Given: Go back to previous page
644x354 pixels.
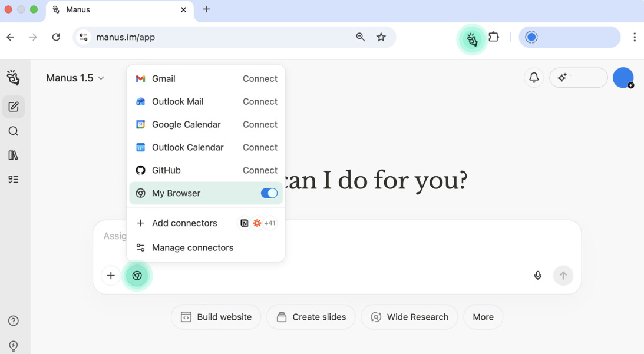Looking at the screenshot, I should 11,37.
